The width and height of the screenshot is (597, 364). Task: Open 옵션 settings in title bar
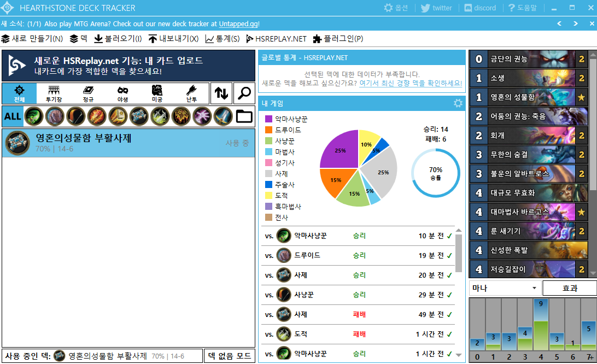point(396,8)
